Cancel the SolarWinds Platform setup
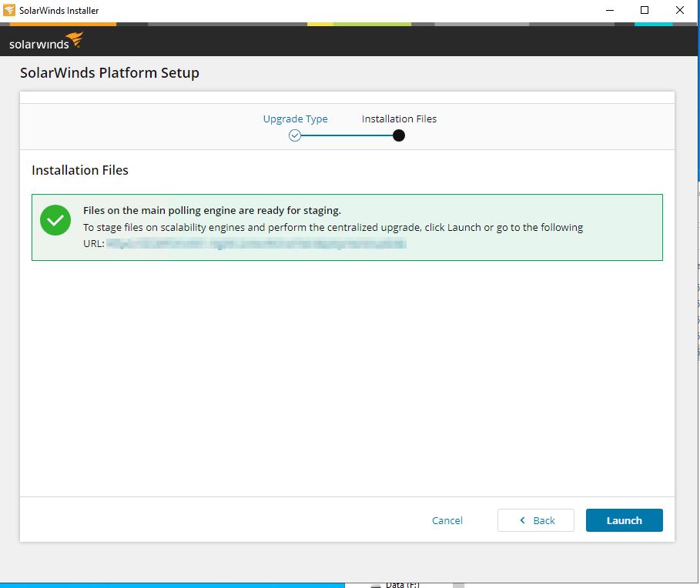 coord(447,520)
